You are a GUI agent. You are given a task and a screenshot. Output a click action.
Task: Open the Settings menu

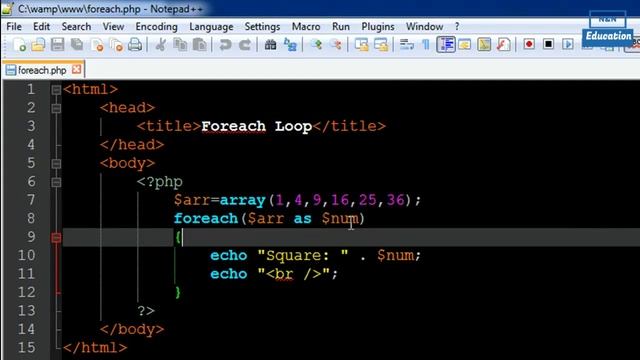(262, 27)
